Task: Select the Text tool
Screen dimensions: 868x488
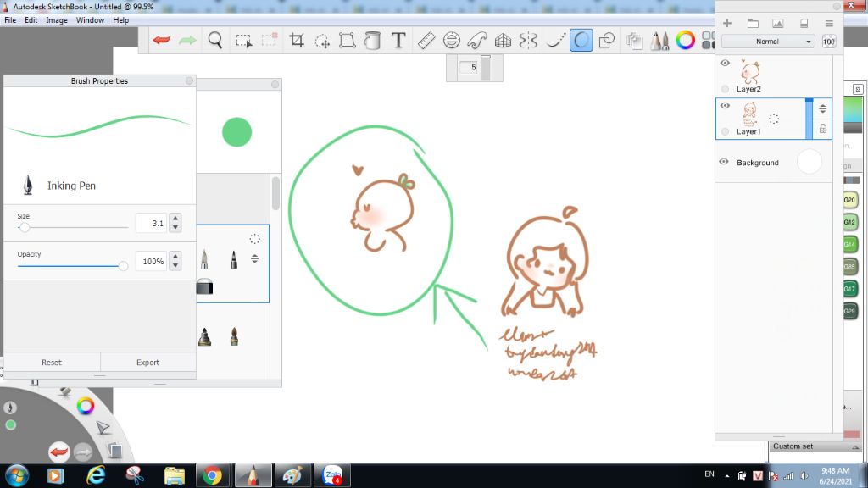Action: pos(398,41)
